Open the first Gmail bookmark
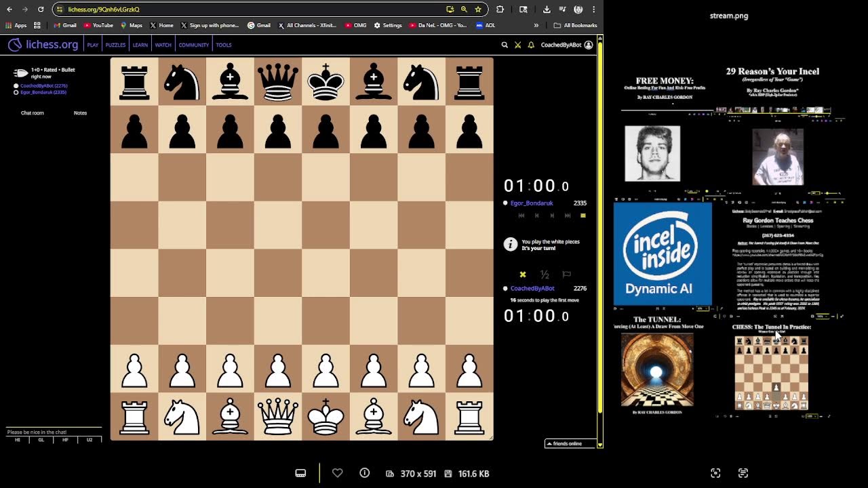Image resolution: width=868 pixels, height=488 pixels. (65, 25)
